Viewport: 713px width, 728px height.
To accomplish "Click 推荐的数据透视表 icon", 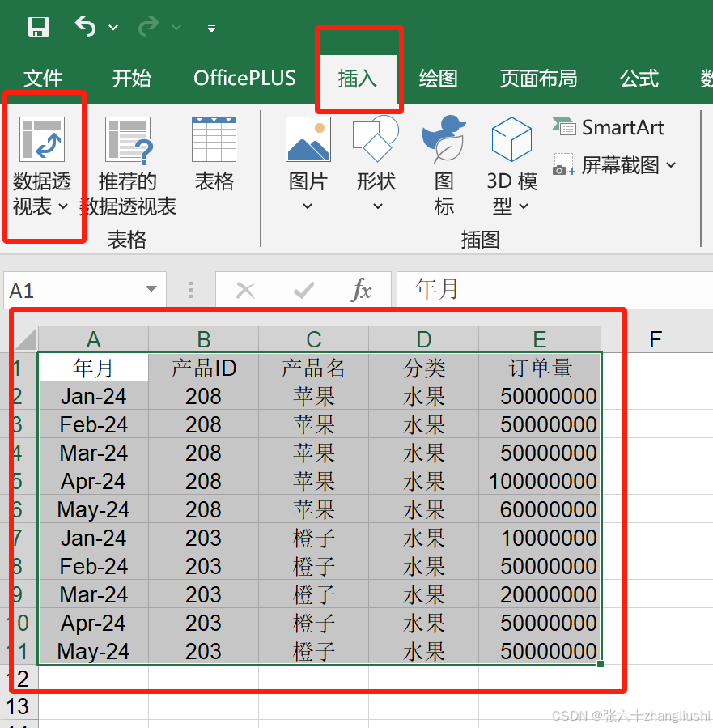I will coord(129,140).
